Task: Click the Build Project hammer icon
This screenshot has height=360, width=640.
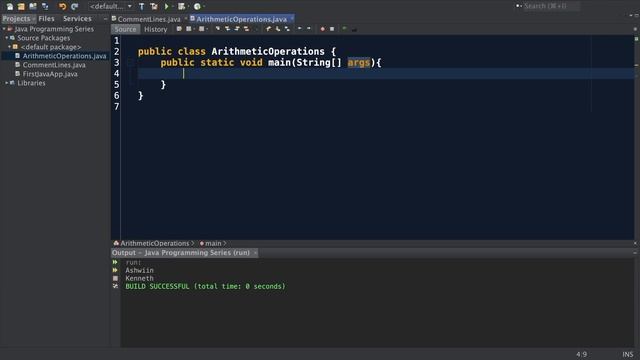Action: pyautogui.click(x=141, y=6)
